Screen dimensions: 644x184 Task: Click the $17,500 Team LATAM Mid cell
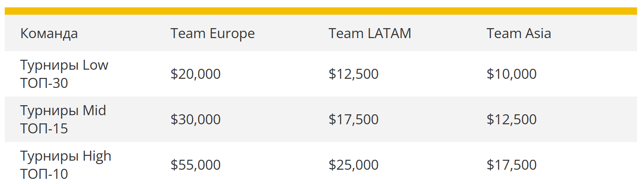point(353,119)
